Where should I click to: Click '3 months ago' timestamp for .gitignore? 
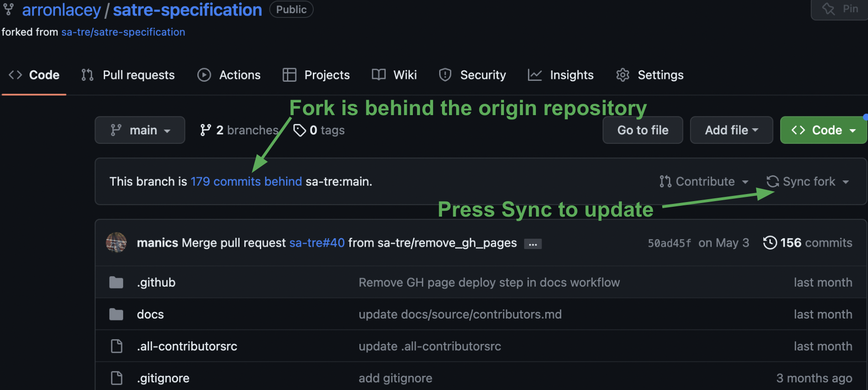pyautogui.click(x=814, y=378)
